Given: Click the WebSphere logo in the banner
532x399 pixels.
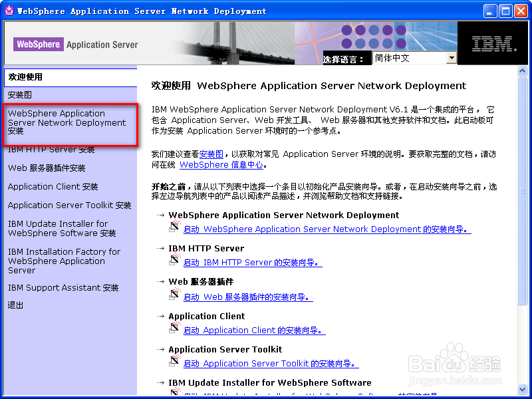Looking at the screenshot, I should tap(39, 44).
